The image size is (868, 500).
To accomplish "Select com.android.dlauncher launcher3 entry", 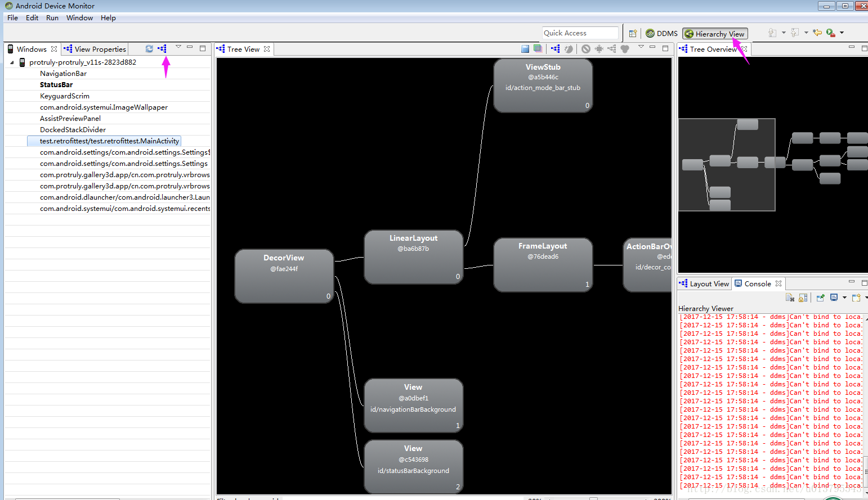I will (x=124, y=197).
